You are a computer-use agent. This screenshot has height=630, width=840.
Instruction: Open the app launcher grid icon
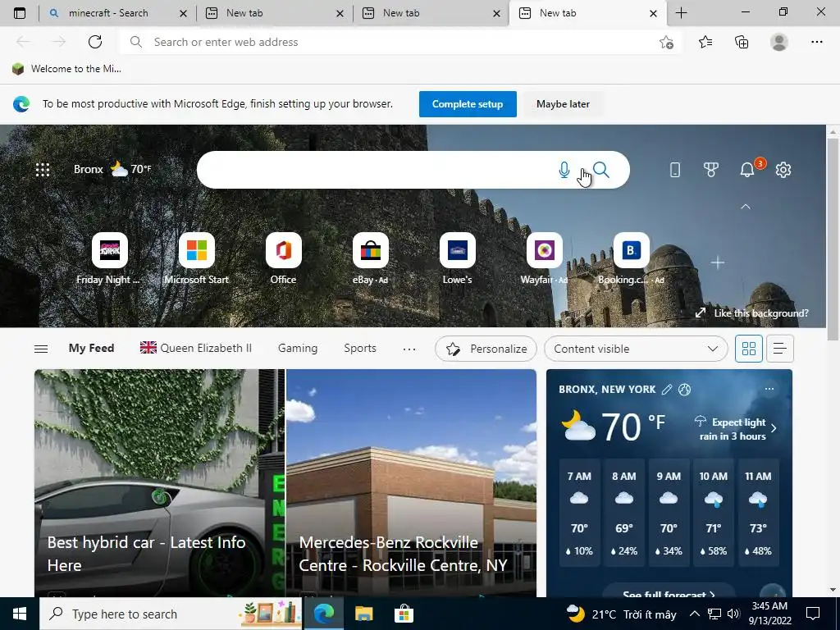(x=43, y=170)
